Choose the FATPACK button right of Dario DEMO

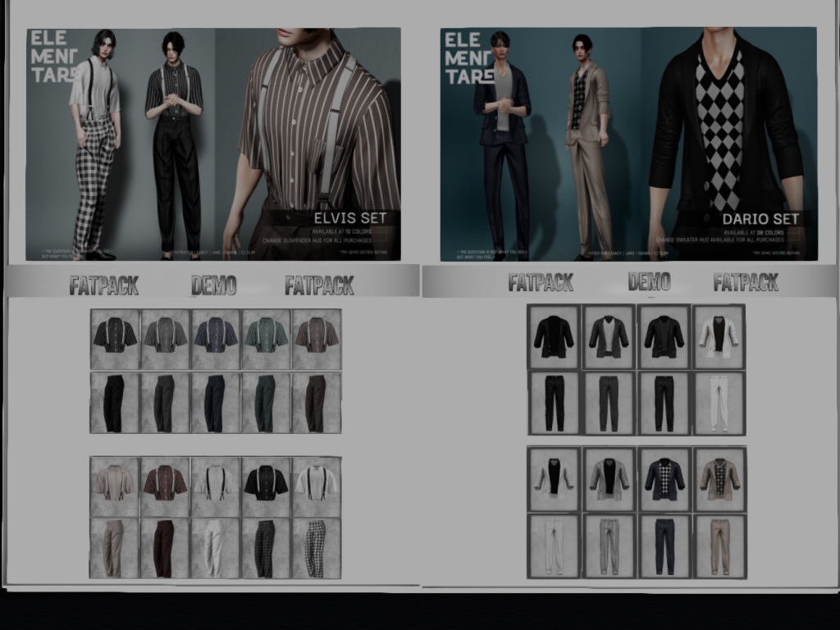click(x=746, y=282)
